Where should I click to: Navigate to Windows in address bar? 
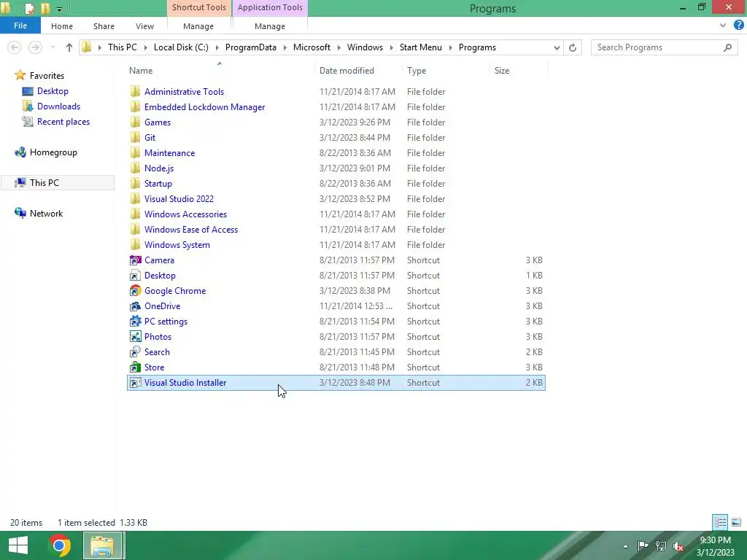tap(365, 47)
